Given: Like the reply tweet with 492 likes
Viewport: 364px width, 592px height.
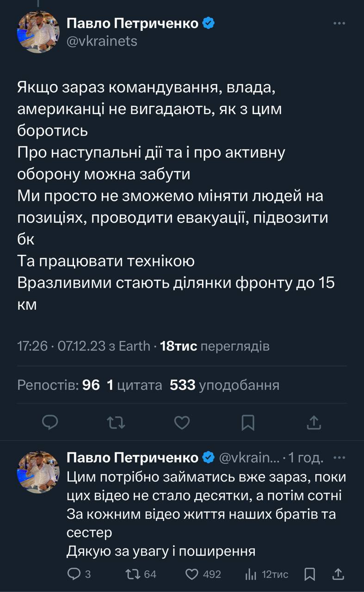Looking at the screenshot, I should (191, 574).
